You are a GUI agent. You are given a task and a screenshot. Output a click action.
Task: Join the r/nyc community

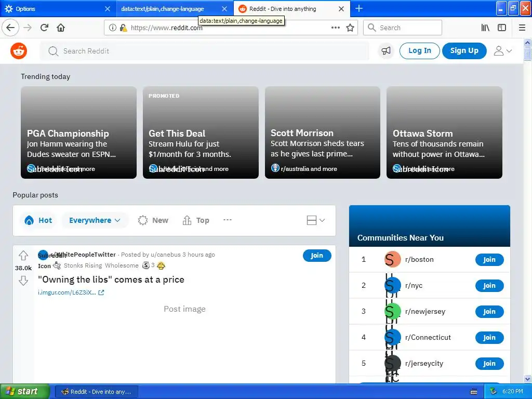[x=489, y=286]
